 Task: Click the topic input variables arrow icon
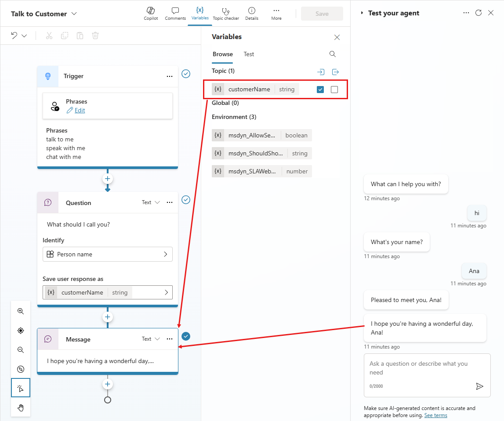pyautogui.click(x=321, y=72)
